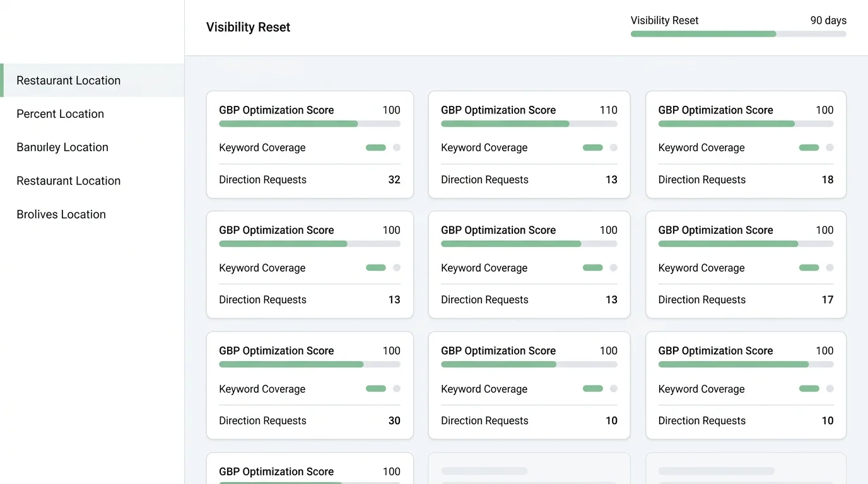Click score bar in card with 18 requests
The image size is (868, 484).
point(746,124)
